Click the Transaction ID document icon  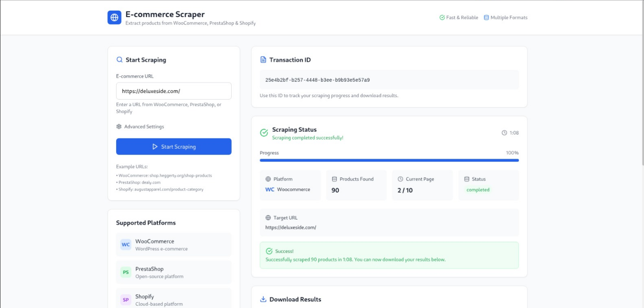click(263, 60)
